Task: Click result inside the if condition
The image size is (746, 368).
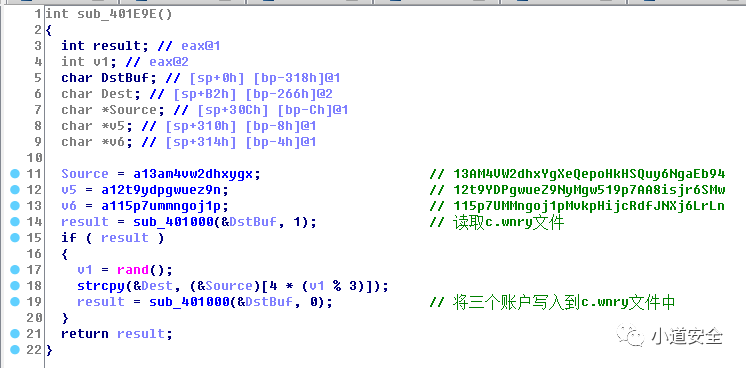Action: coord(125,238)
